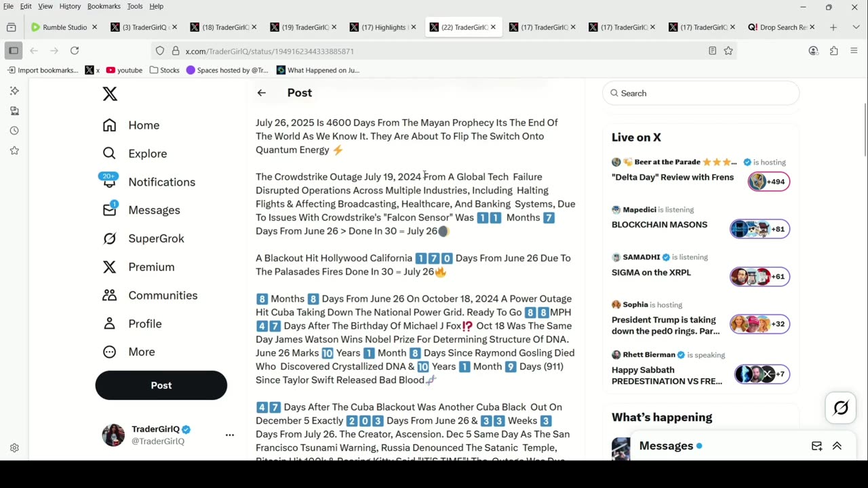The image size is (868, 488).
Task: Click the X Search field
Action: pos(701,93)
